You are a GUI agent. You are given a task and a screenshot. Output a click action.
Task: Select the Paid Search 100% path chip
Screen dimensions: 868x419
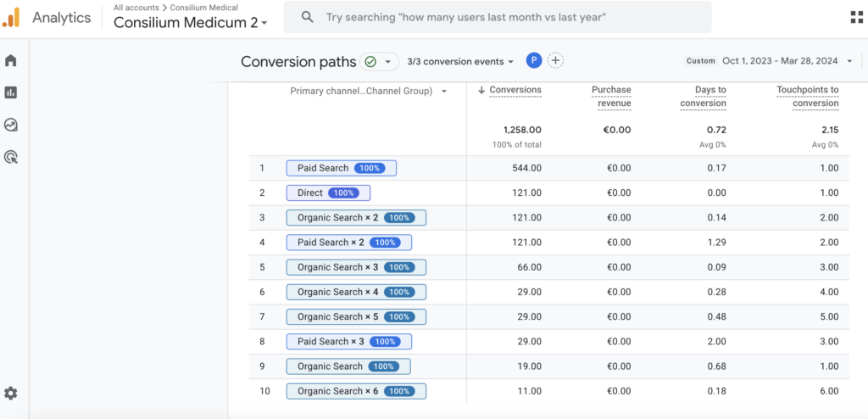pos(341,168)
